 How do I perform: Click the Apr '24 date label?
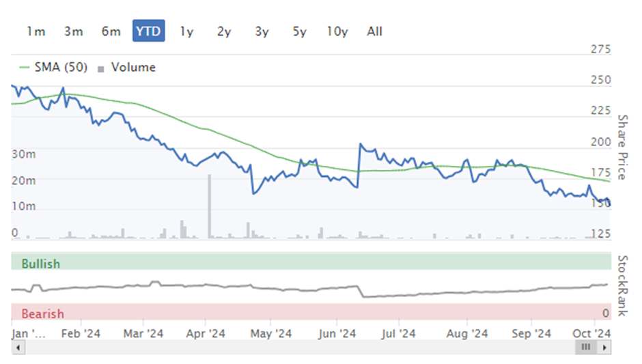[x=206, y=333]
